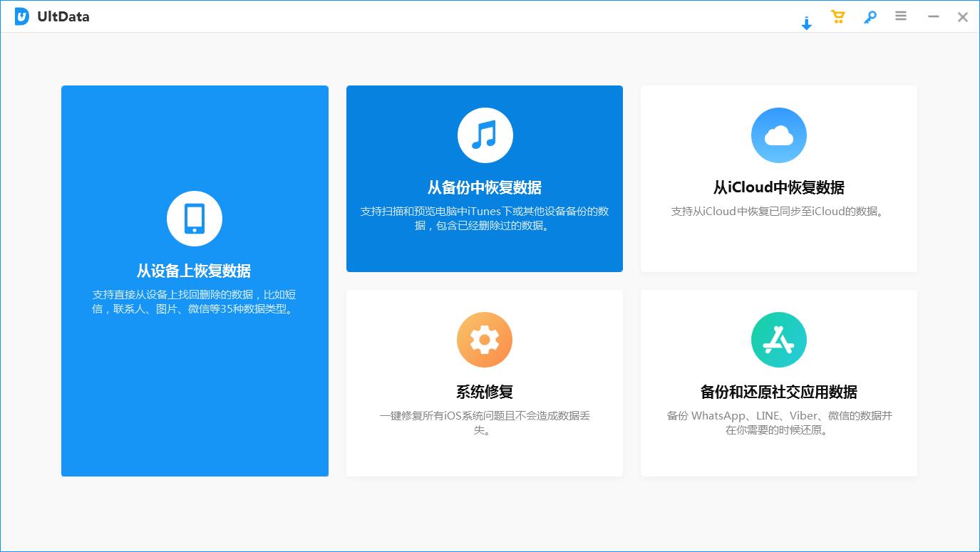Open the hamburger menu icon
Viewport: 980px width, 552px height.
click(x=901, y=16)
